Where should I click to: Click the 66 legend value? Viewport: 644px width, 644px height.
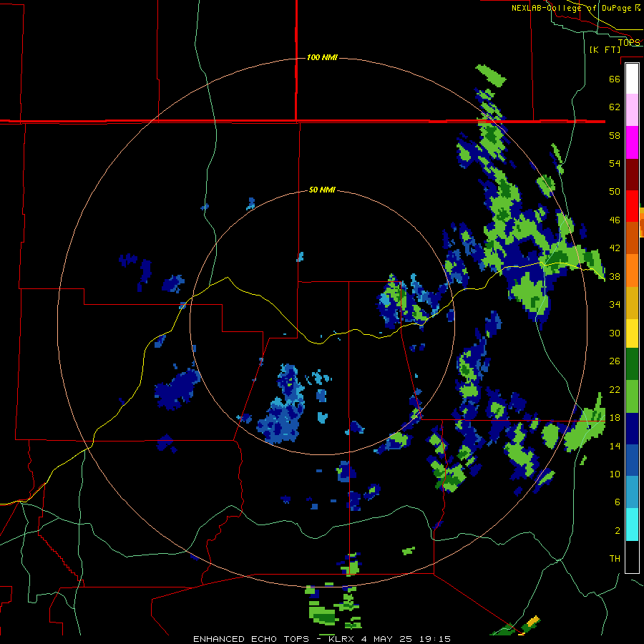pos(615,79)
